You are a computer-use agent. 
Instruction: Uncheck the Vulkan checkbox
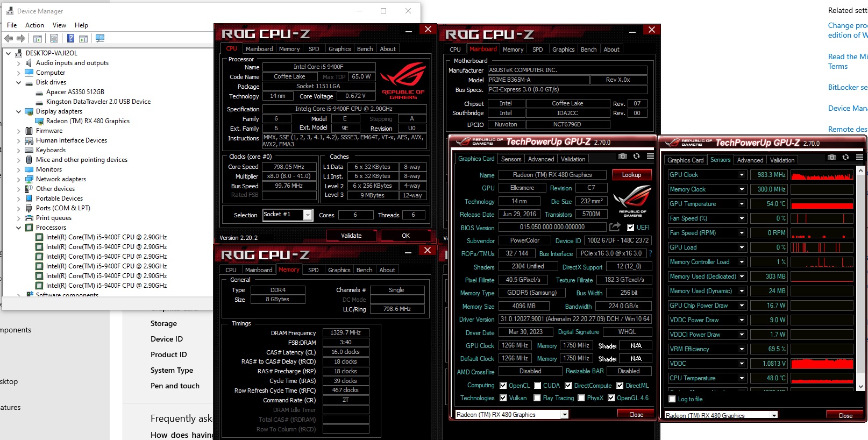tap(503, 398)
